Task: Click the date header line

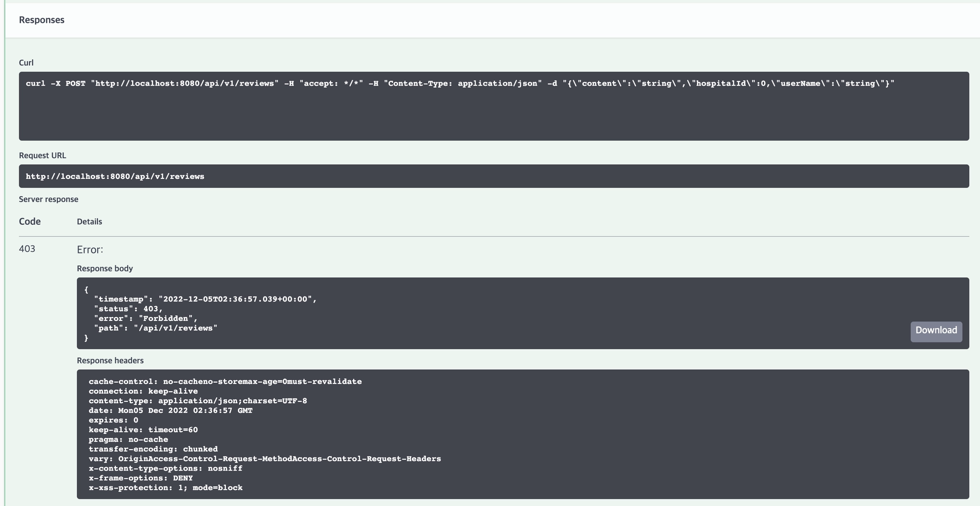Action: (170, 410)
